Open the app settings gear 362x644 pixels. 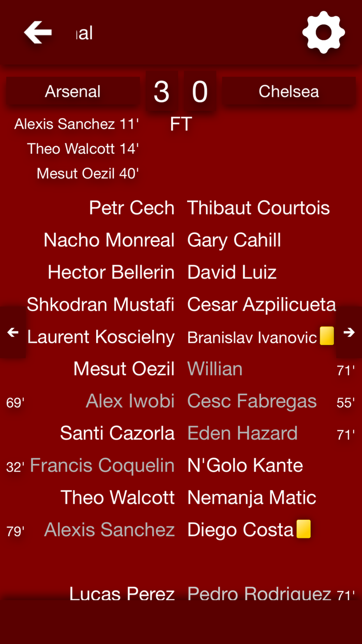click(323, 32)
